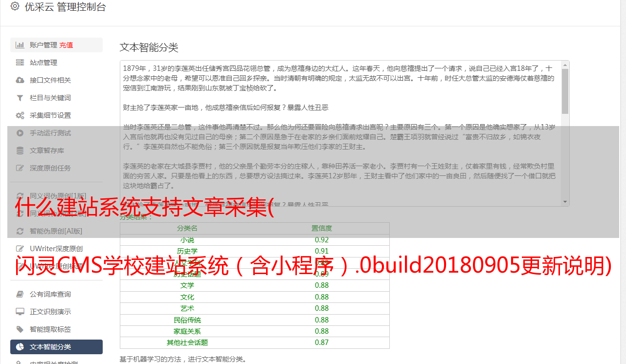Screen dimensions: 626x364
Task: Click the play icon for 手动运行测试
Action: click(x=20, y=133)
